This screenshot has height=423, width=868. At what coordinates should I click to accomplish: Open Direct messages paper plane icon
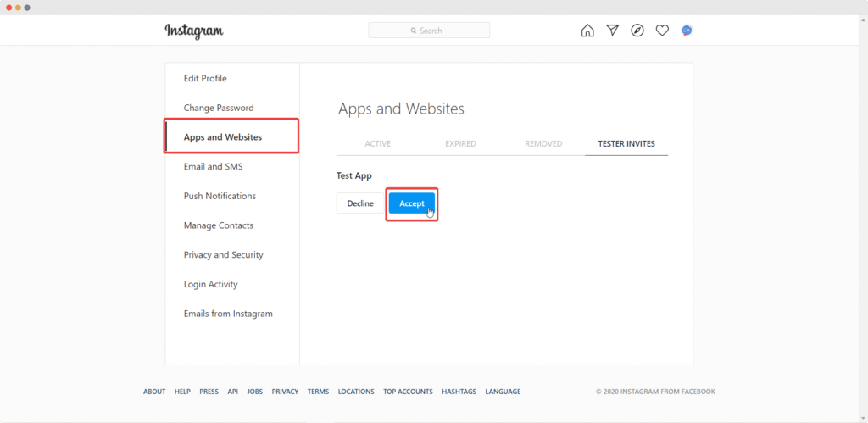click(612, 31)
